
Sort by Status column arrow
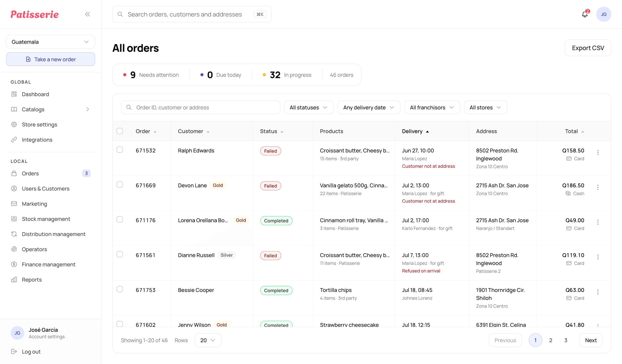click(282, 132)
